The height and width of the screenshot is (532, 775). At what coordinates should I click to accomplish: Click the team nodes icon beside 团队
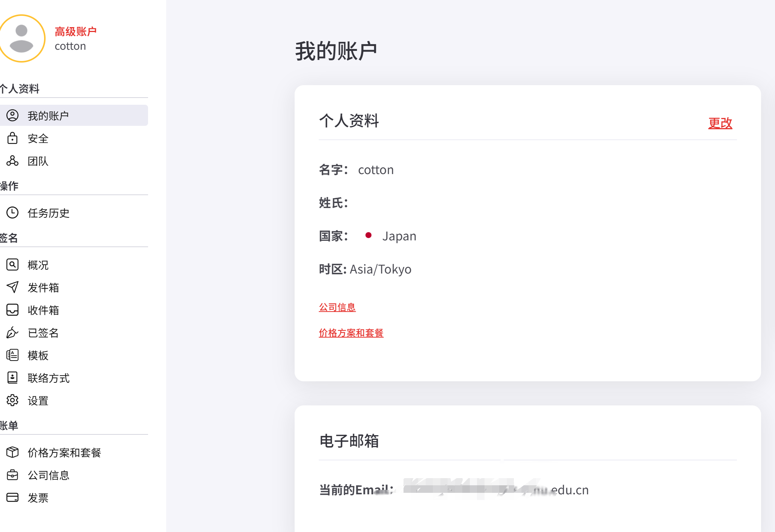click(12, 161)
